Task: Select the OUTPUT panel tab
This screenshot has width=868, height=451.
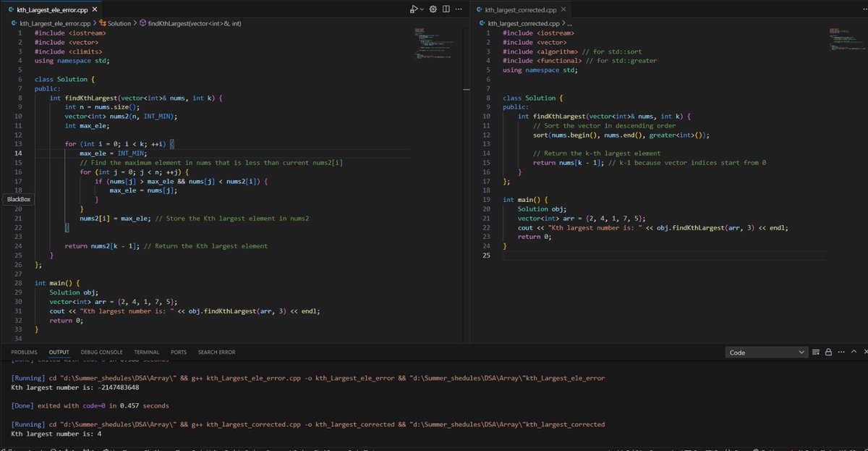Action: (59, 352)
